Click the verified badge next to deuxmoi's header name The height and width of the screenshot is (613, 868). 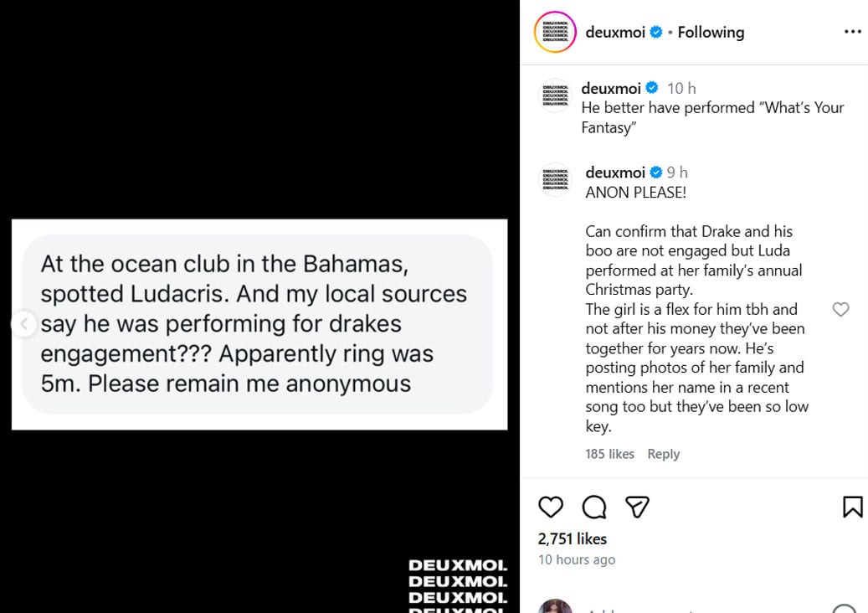coord(656,32)
